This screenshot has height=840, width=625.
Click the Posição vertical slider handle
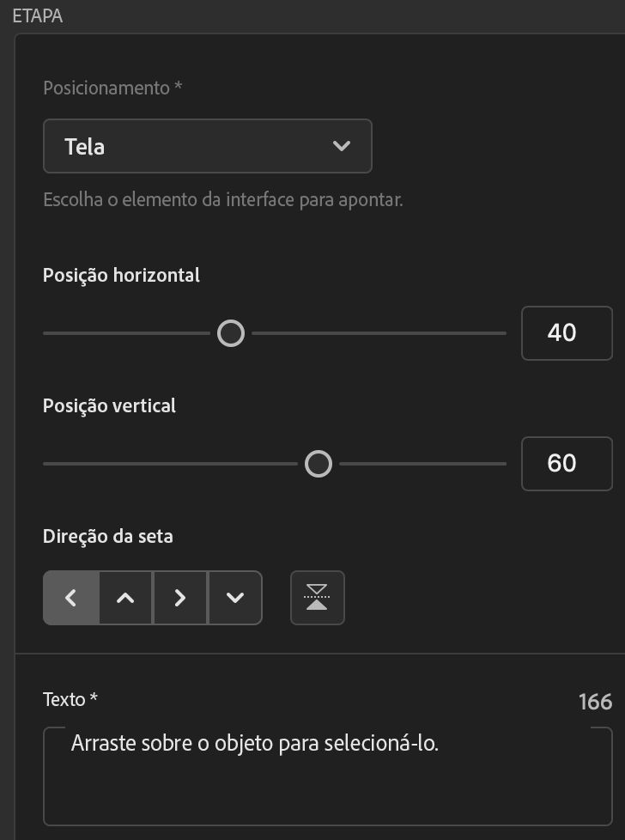(x=319, y=464)
